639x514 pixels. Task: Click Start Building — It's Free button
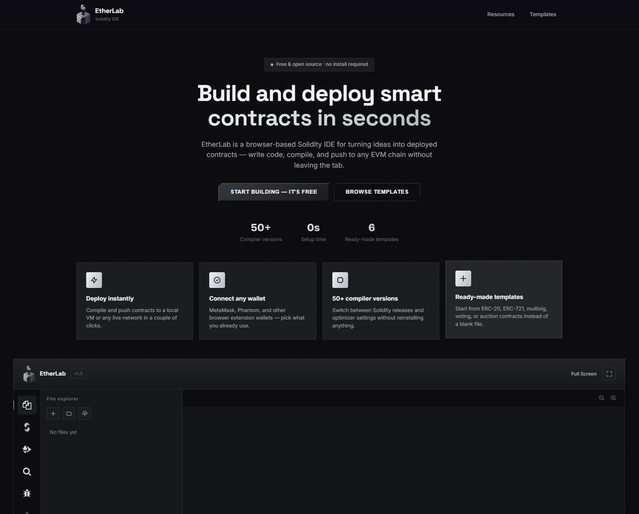[273, 192]
